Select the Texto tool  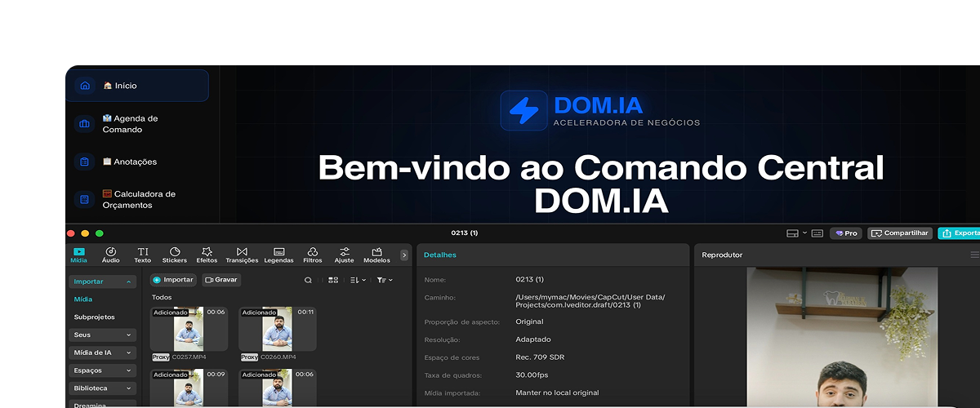[143, 255]
